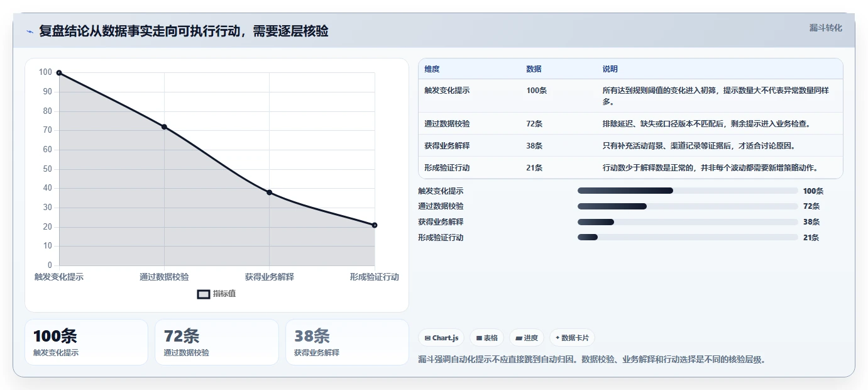Screen dimensions: 868x390
Task: Click the 21条 cell in the table
Action: tap(534, 168)
